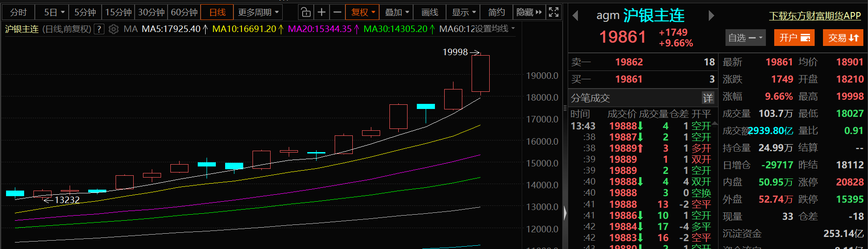Go to previous contract with left arrow
This screenshot has height=249, width=868.
(x=575, y=16)
